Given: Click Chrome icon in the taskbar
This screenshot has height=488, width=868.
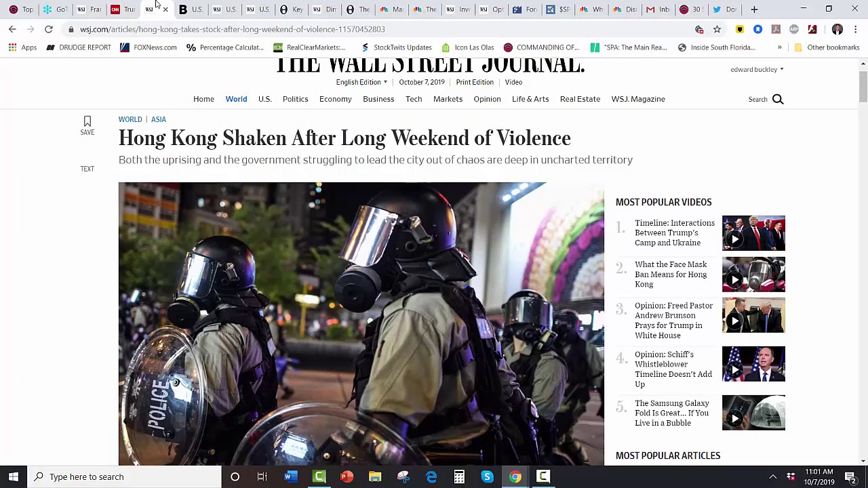Looking at the screenshot, I should [x=515, y=476].
